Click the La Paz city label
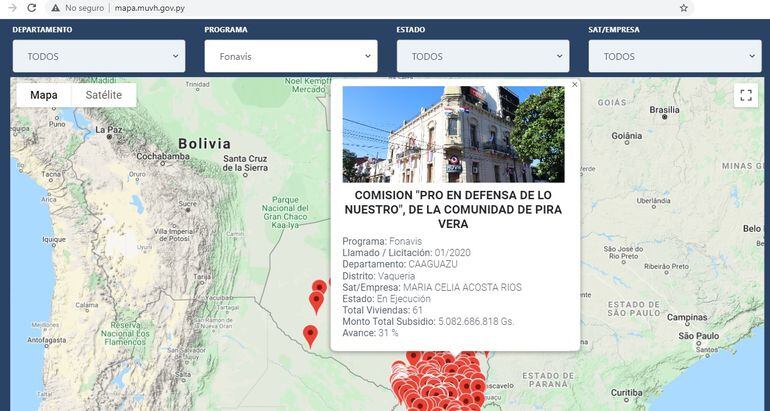This screenshot has width=770, height=411. [109, 130]
